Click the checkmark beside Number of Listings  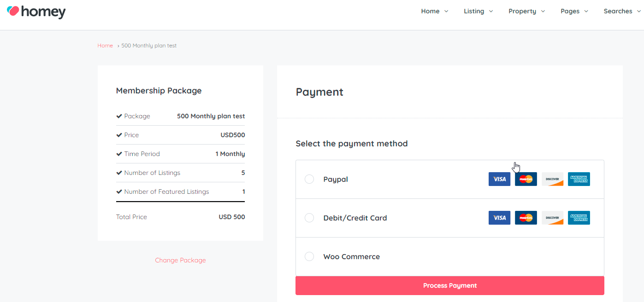coord(119,173)
